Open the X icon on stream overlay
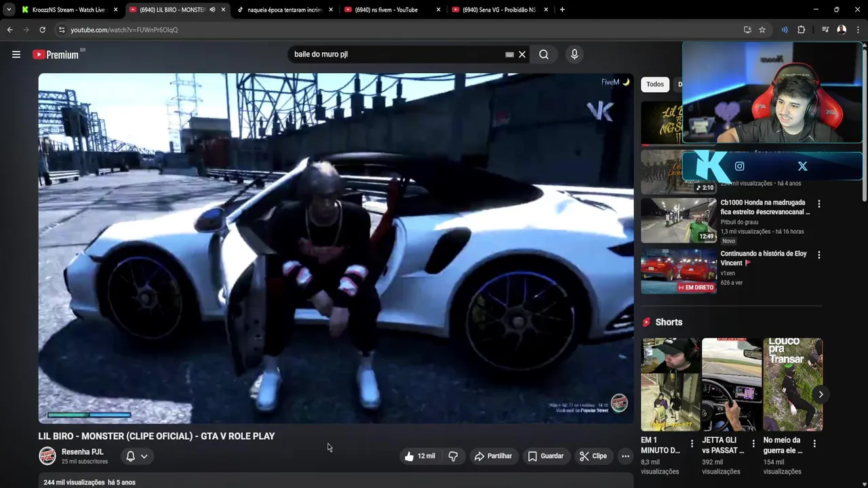The image size is (868, 488). [802, 166]
